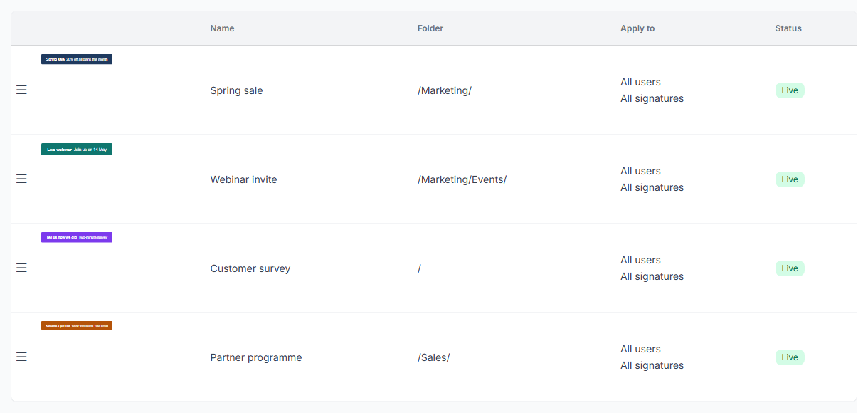Click the Apply to column header
The width and height of the screenshot is (868, 413).
click(x=637, y=28)
